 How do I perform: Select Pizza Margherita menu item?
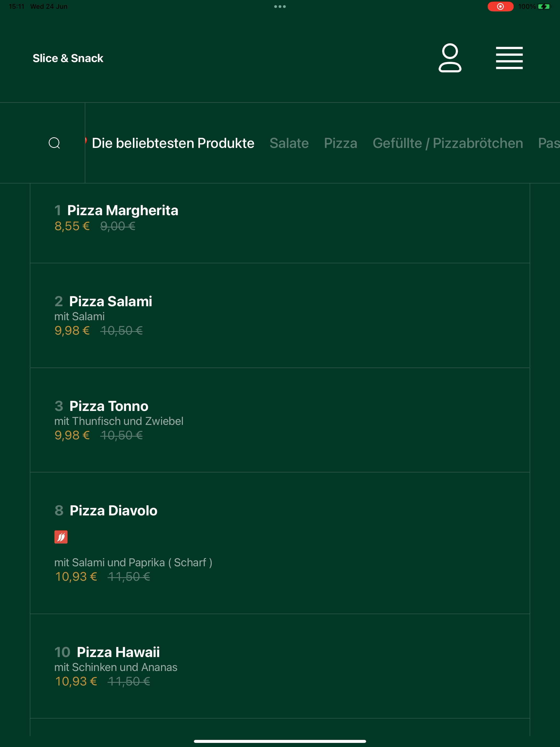coord(280,223)
